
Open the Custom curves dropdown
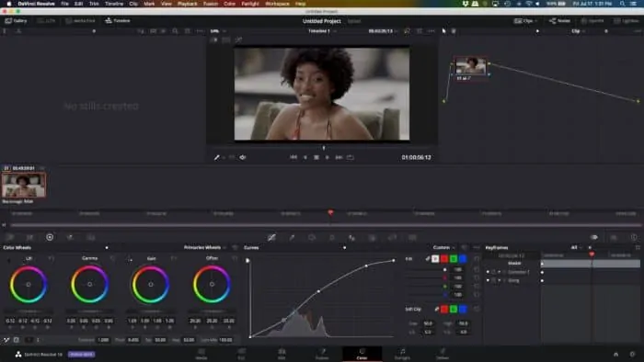pyautogui.click(x=443, y=248)
